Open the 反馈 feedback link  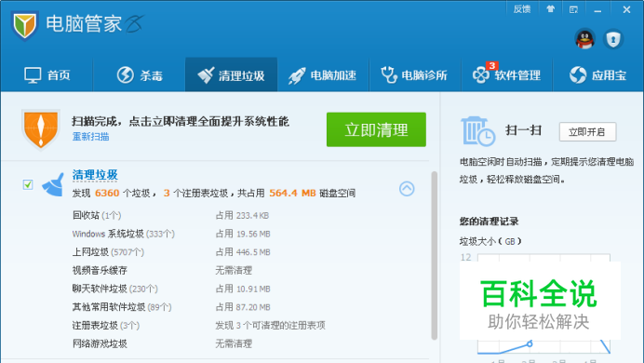pos(522,9)
